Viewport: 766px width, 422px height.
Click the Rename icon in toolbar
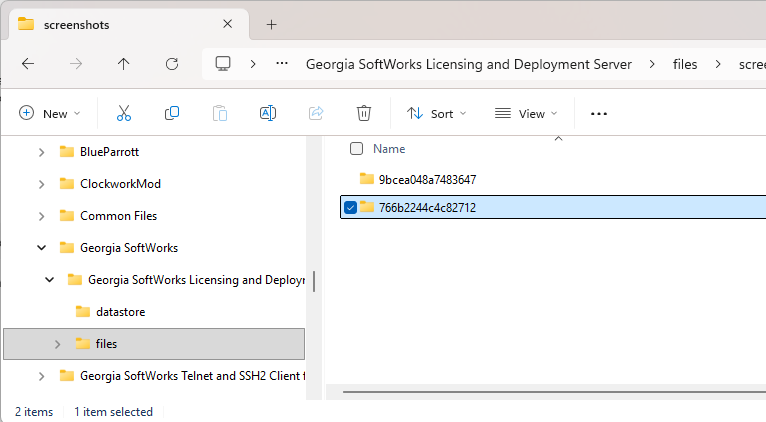click(x=268, y=113)
